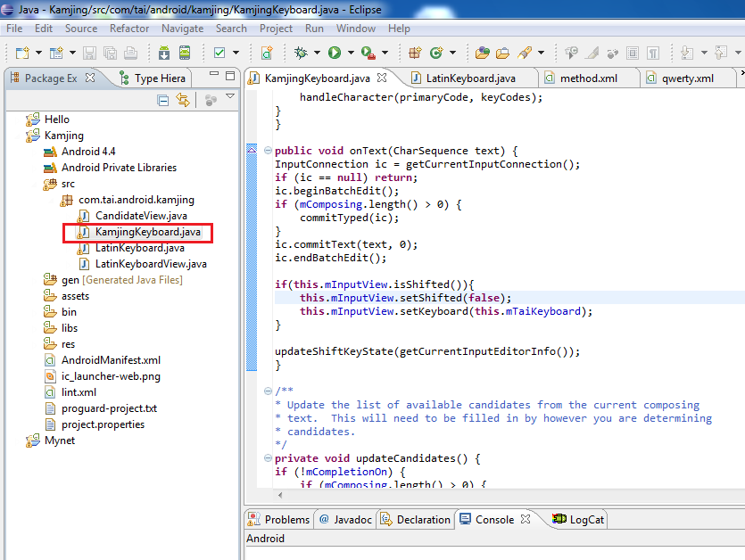
Task: Open the Refactor menu
Action: point(129,29)
